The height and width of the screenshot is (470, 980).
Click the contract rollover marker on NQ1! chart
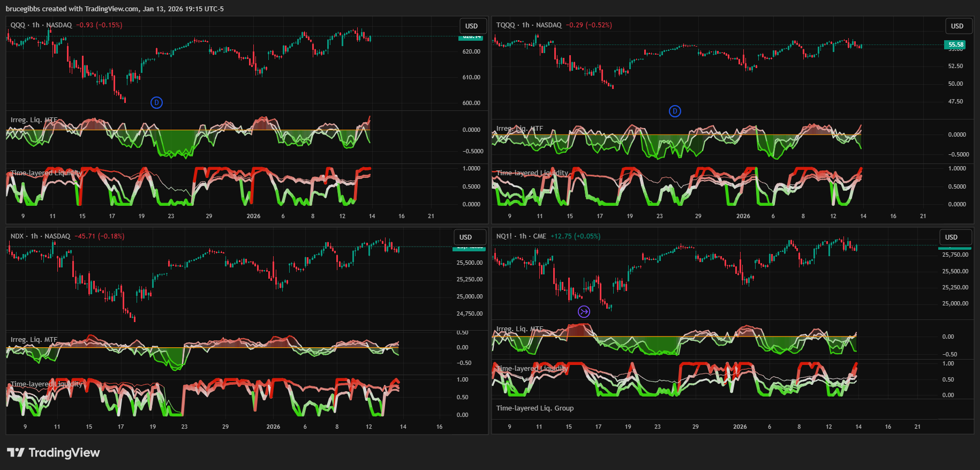[584, 311]
